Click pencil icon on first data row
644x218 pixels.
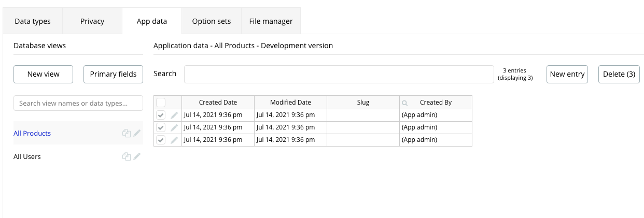point(174,115)
